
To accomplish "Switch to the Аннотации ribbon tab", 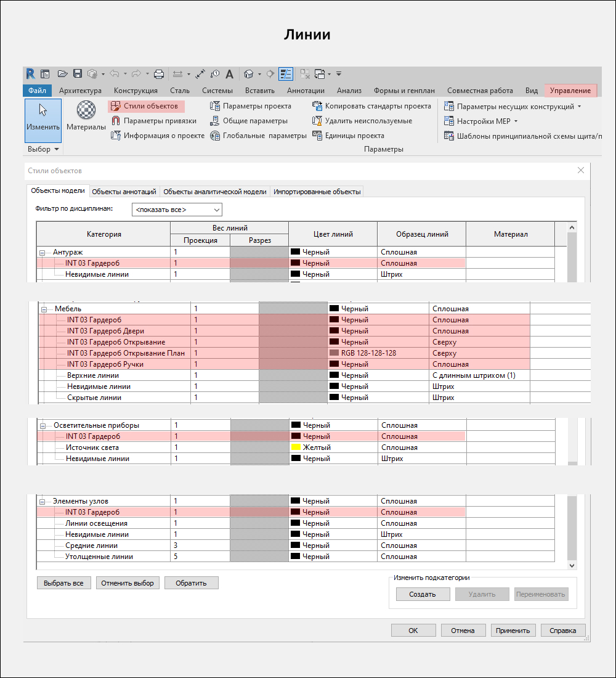I will point(306,91).
